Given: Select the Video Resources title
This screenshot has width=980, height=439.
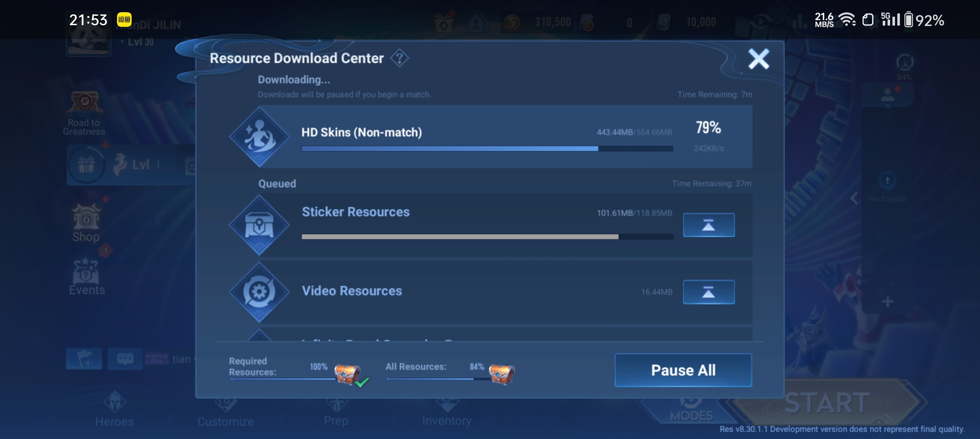Looking at the screenshot, I should click(352, 291).
